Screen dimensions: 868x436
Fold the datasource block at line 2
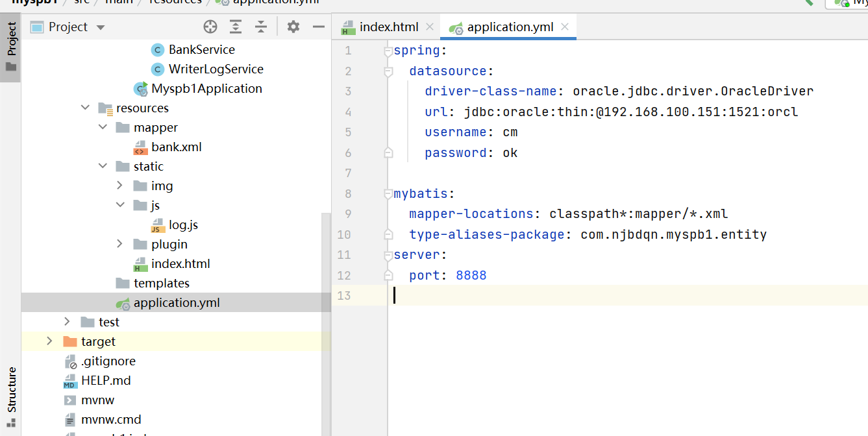(x=388, y=71)
